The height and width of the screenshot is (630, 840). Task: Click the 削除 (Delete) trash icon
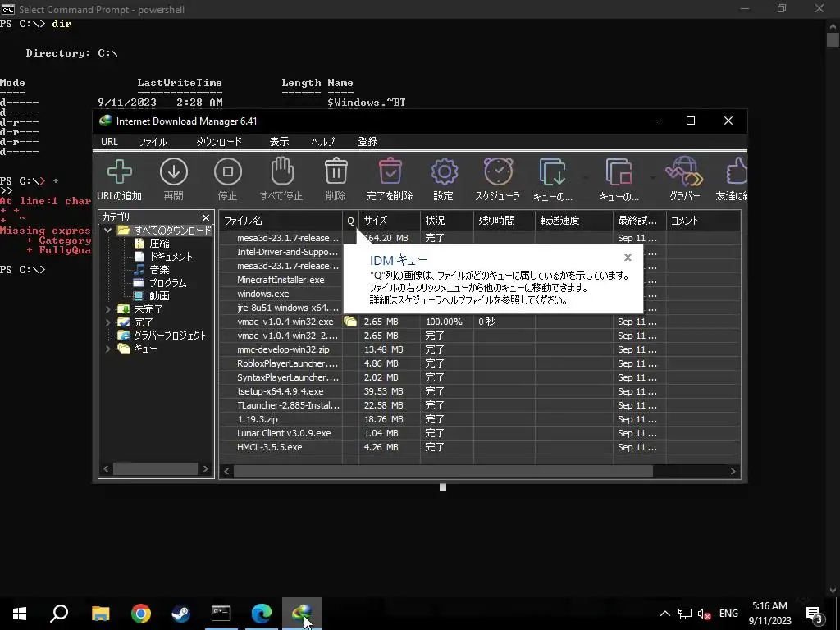coord(336,171)
